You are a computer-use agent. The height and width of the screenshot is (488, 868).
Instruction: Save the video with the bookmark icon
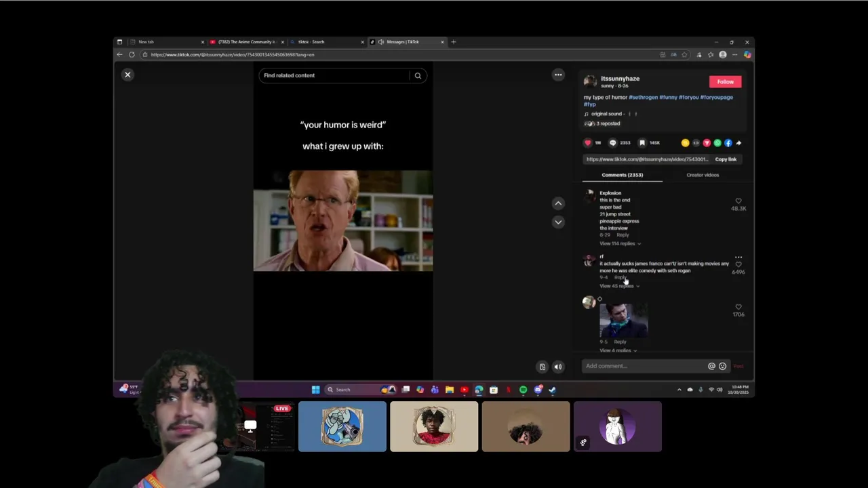pos(642,143)
